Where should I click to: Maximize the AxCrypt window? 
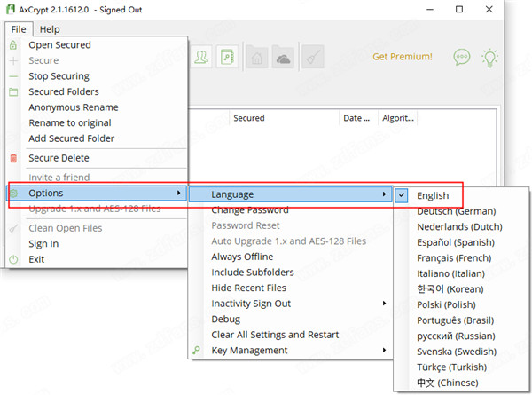pyautogui.click(x=459, y=9)
